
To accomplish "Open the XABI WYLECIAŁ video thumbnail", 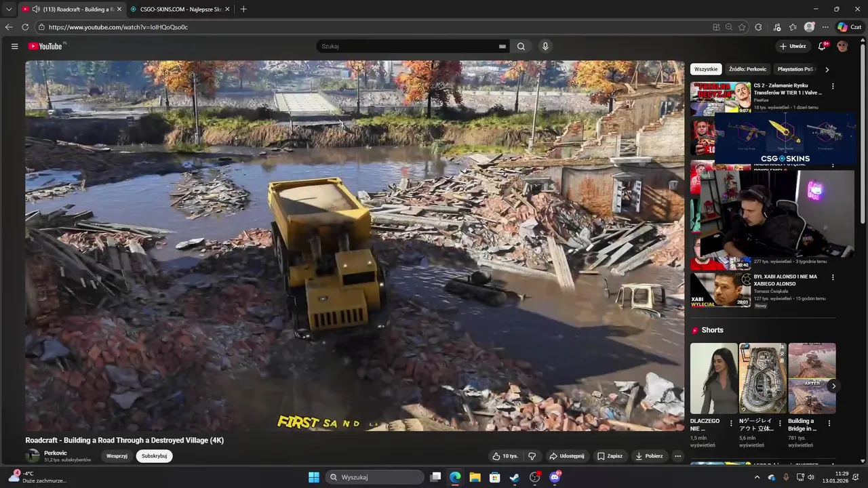I will (721, 289).
